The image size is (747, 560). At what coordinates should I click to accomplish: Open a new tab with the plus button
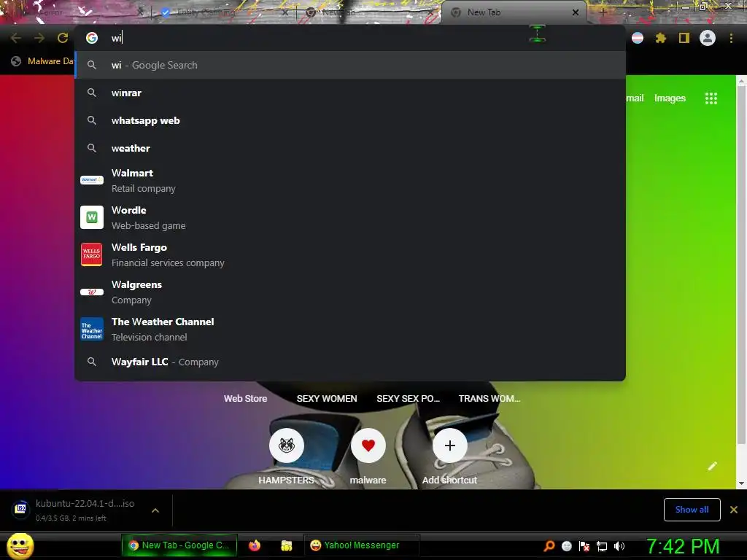point(603,12)
